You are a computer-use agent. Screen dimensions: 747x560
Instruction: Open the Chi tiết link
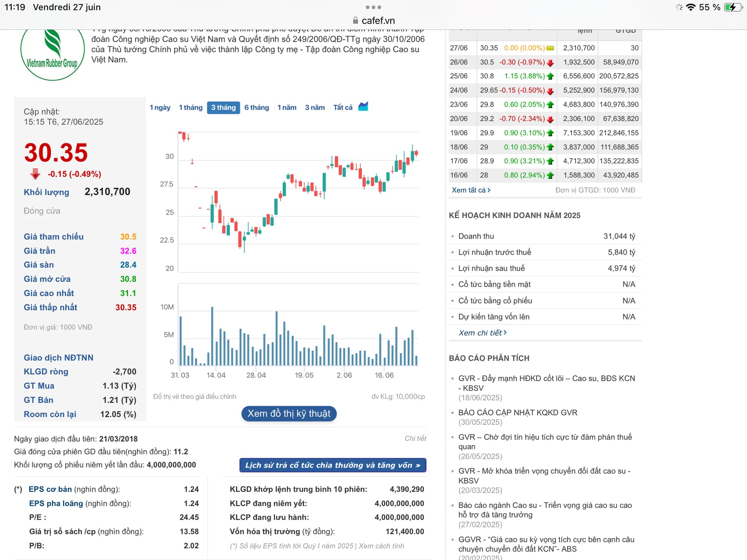click(415, 438)
